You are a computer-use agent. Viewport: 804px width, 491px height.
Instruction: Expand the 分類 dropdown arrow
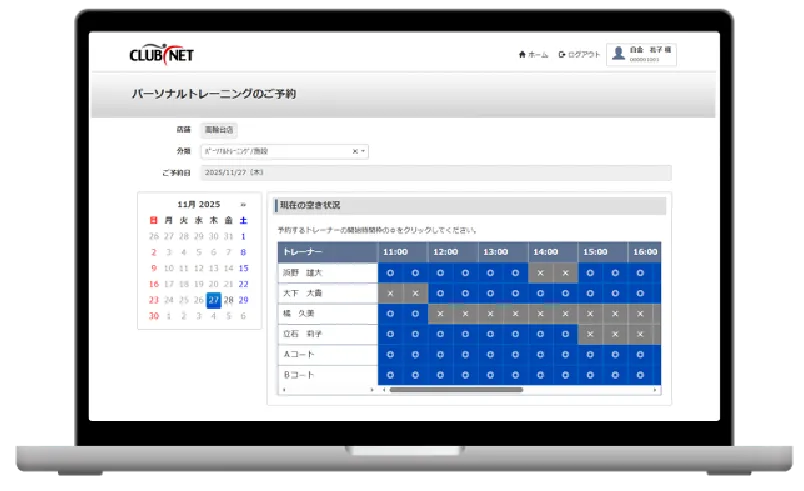point(363,151)
